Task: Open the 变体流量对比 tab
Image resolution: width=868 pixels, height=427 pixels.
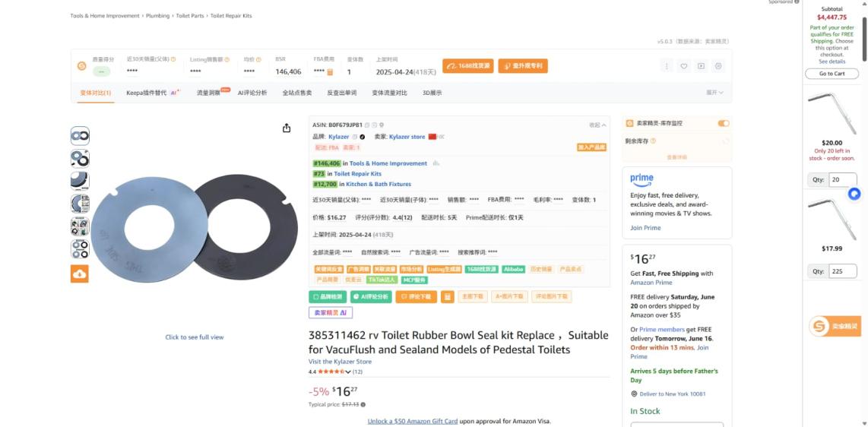Action: pyautogui.click(x=389, y=93)
